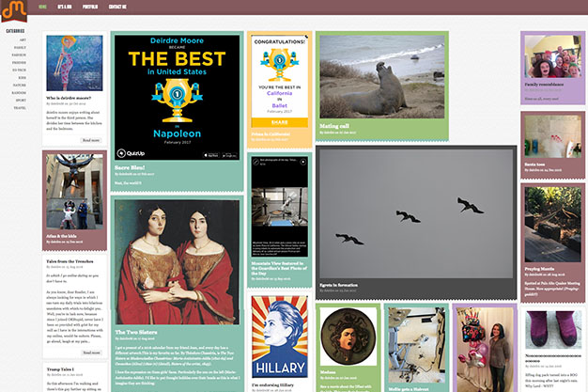Viewport: 588px width, 392px height.
Task: Open the 'Santa toes' post title
Action: 534,165
